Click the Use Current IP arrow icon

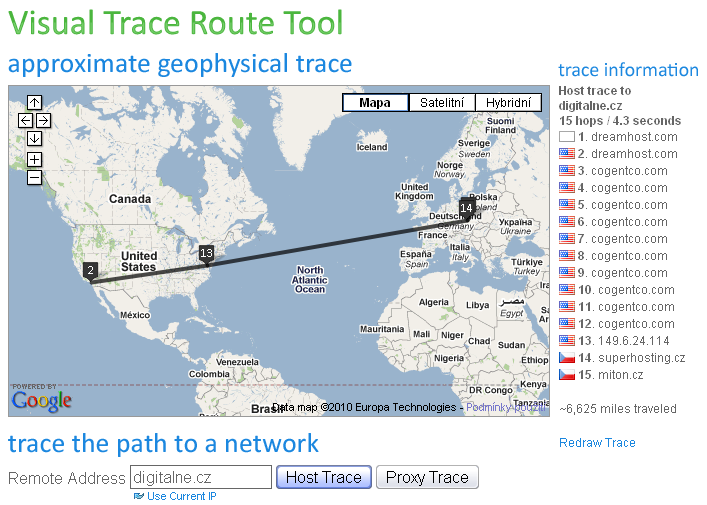pyautogui.click(x=138, y=496)
